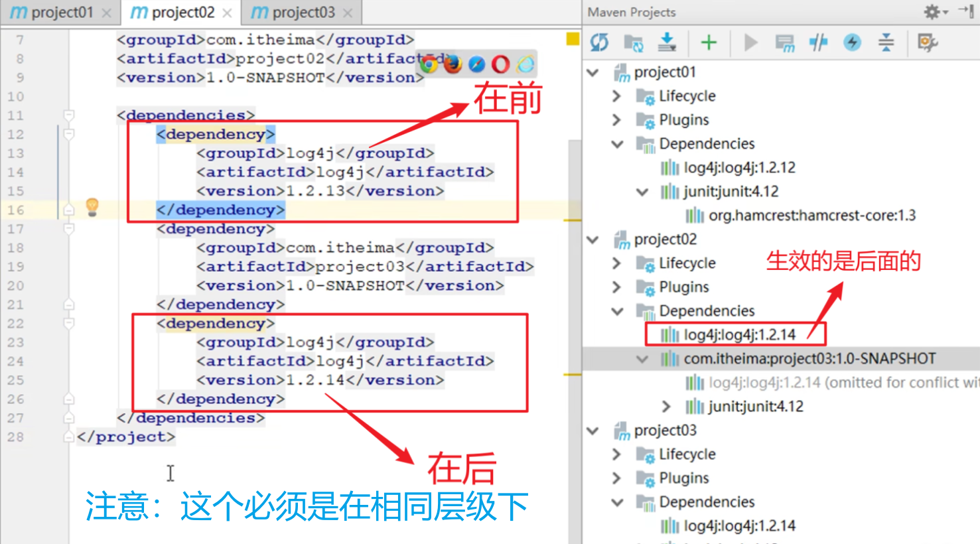Open Maven settings wrench icon
Image resolution: width=980 pixels, height=544 pixels.
pos(928,43)
